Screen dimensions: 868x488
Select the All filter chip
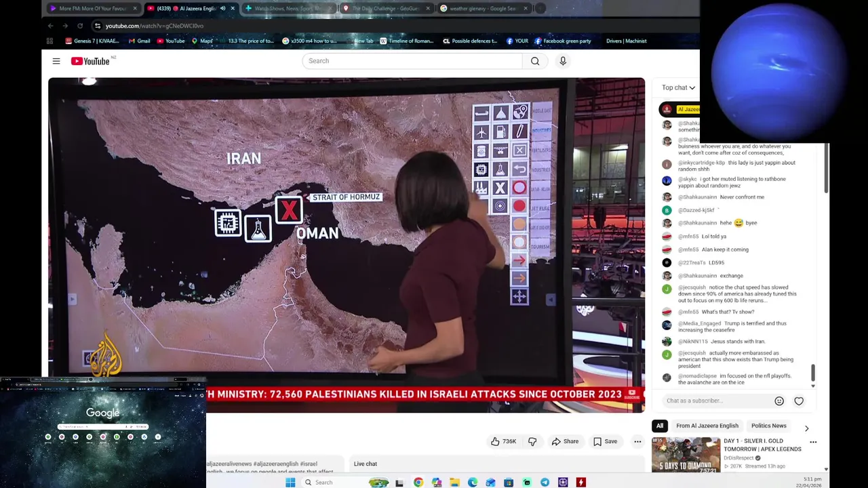point(659,426)
